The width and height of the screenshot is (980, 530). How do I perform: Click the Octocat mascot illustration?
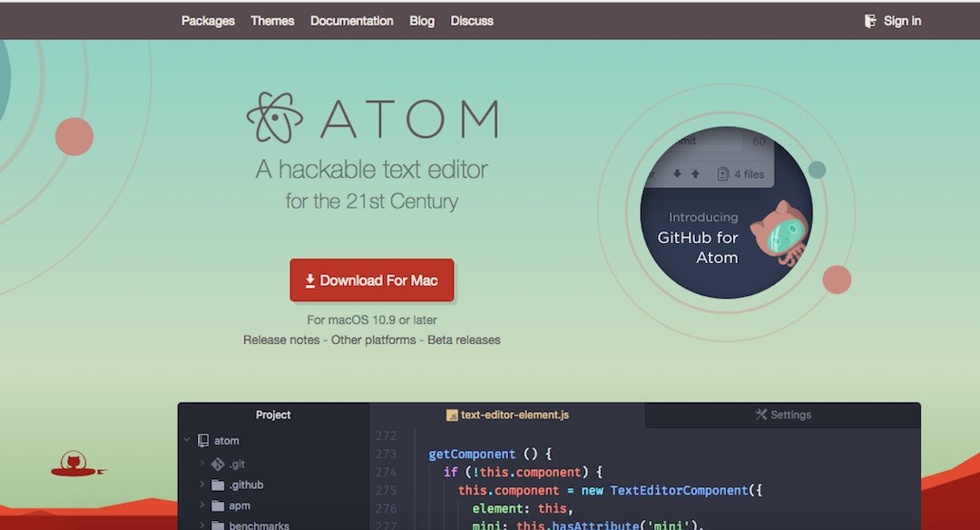(x=780, y=234)
